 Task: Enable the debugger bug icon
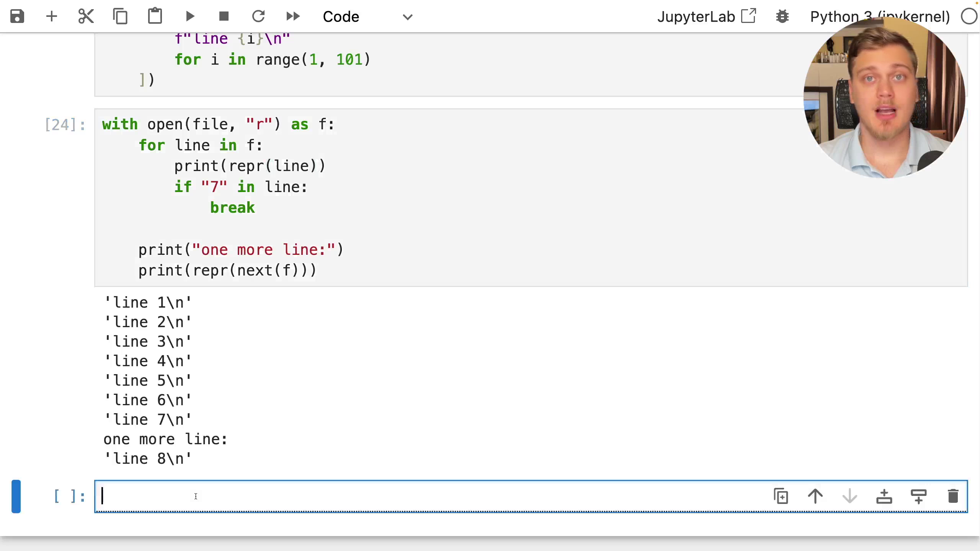click(x=782, y=16)
